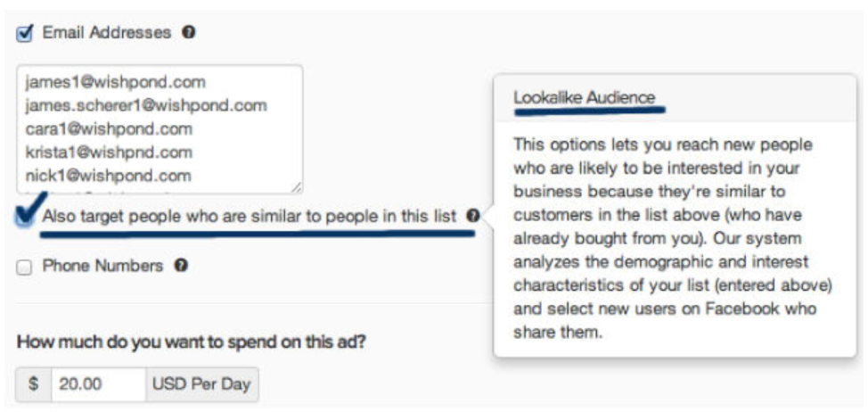The image size is (868, 412).
Task: Uncheck the Email Addresses checkbox
Action: tap(25, 33)
